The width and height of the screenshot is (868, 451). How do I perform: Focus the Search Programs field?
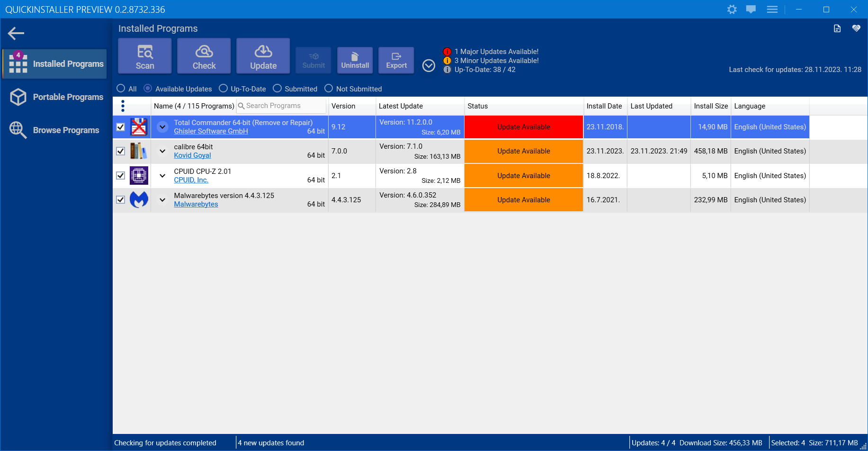pos(281,106)
